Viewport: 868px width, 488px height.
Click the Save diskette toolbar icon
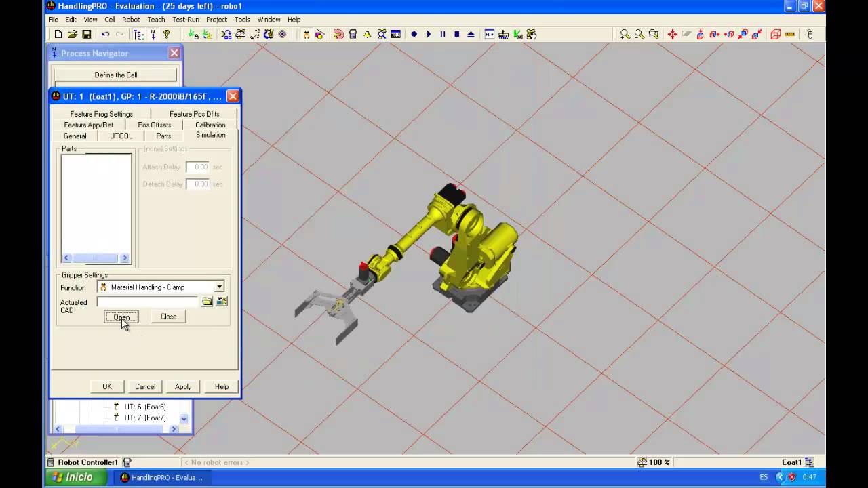click(87, 34)
